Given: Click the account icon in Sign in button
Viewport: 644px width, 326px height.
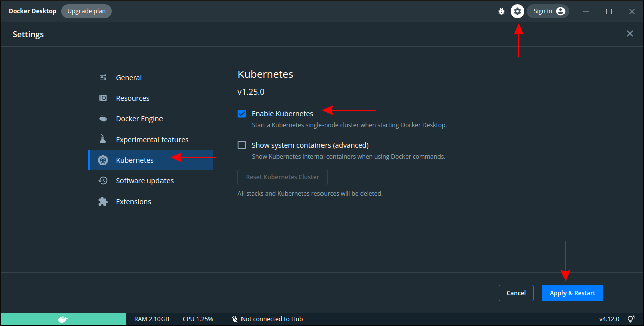Looking at the screenshot, I should (x=559, y=11).
